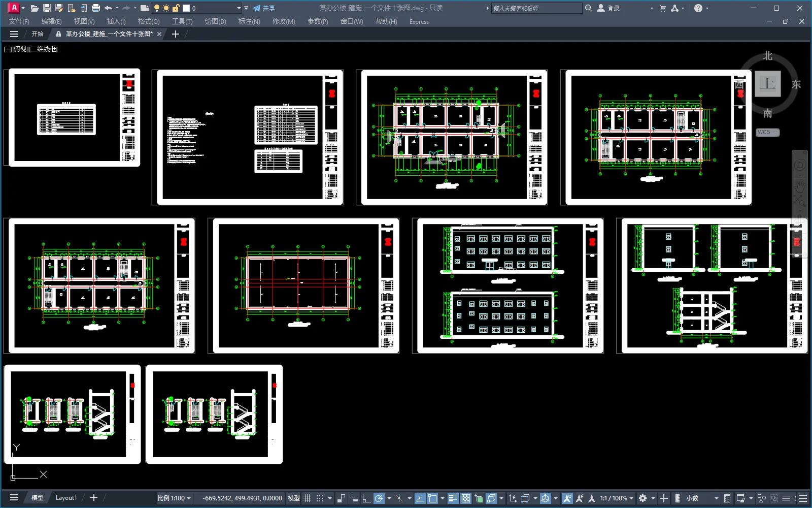Viewport: 812px width, 508px height.
Task: Open the Autodesk App Store cart icon
Action: 663,8
